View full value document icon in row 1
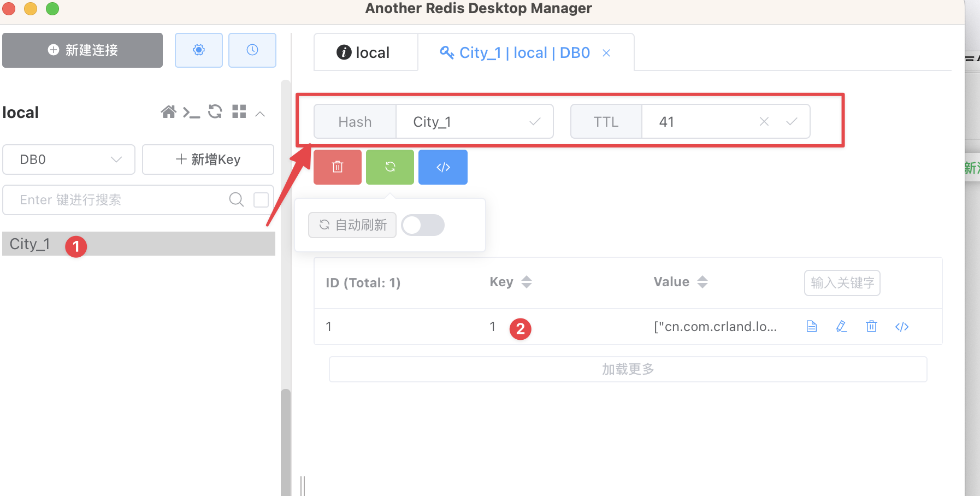980x496 pixels. [x=812, y=327]
